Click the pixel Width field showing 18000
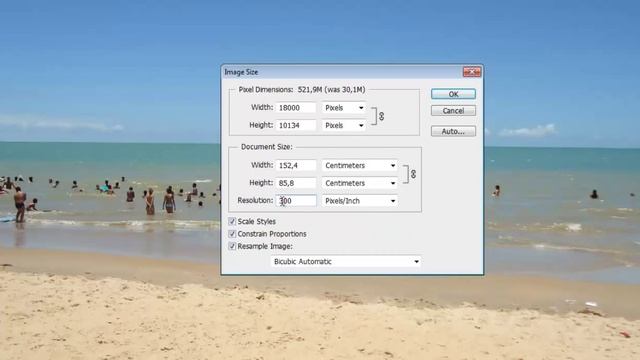This screenshot has height=360, width=640. pos(296,108)
